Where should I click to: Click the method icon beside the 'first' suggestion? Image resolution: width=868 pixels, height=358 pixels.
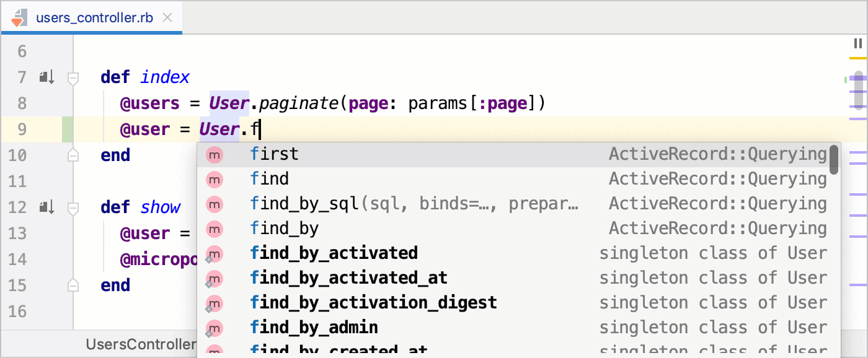click(214, 154)
